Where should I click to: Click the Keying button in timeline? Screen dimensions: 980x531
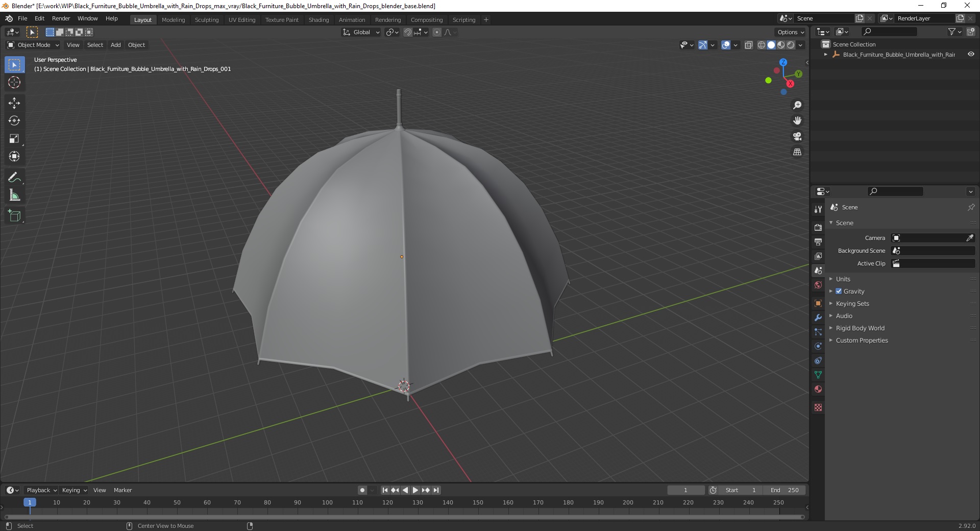pos(74,490)
